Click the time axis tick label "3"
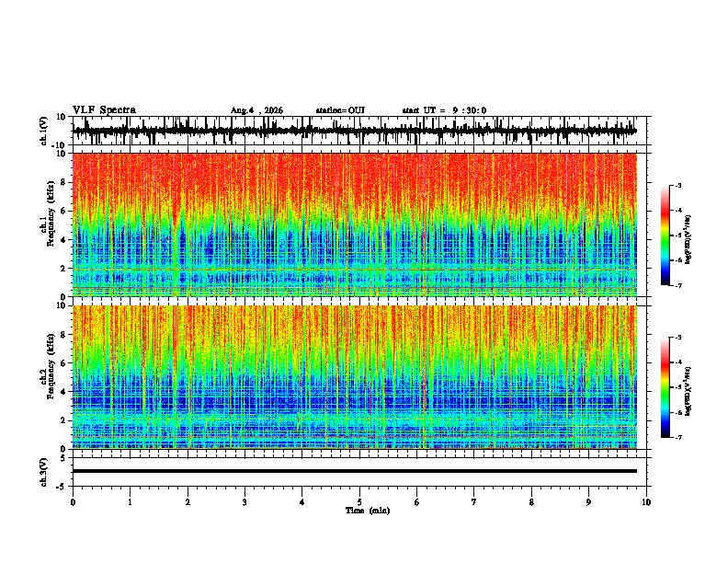 [x=245, y=502]
